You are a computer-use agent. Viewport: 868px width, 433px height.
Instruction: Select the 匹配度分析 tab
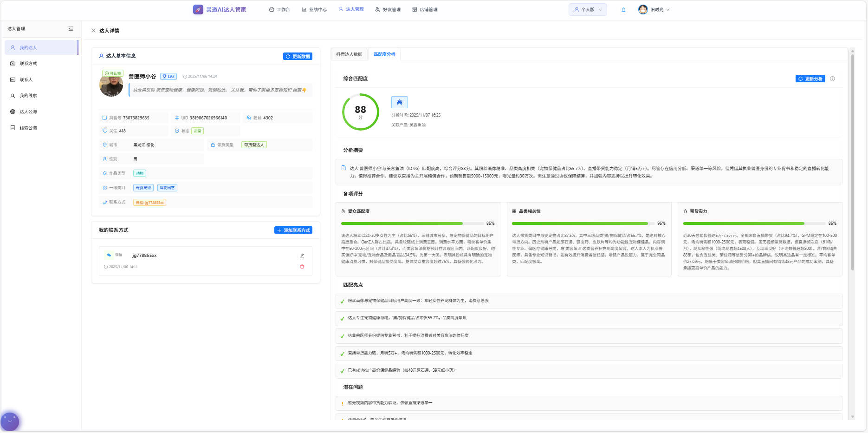(x=384, y=54)
